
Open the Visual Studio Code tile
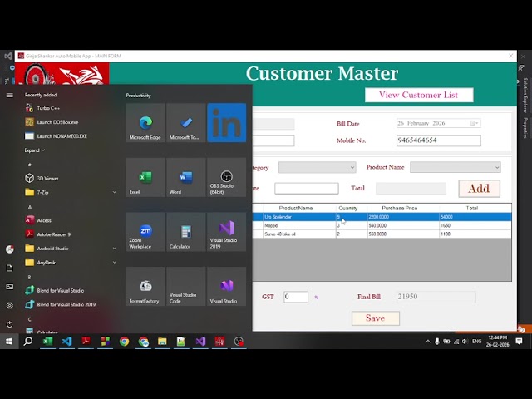click(186, 287)
